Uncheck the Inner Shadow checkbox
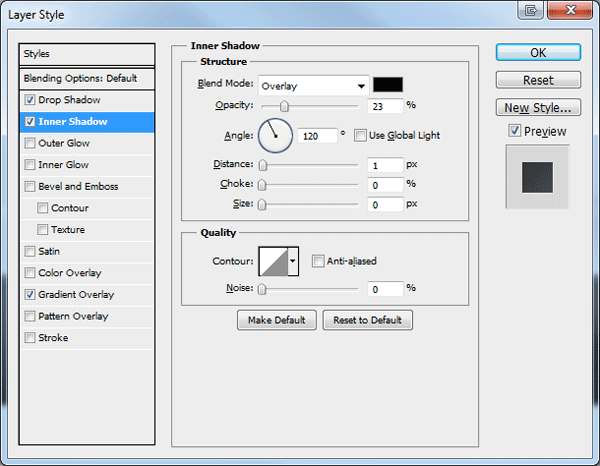This screenshot has width=600, height=466. tap(30, 122)
